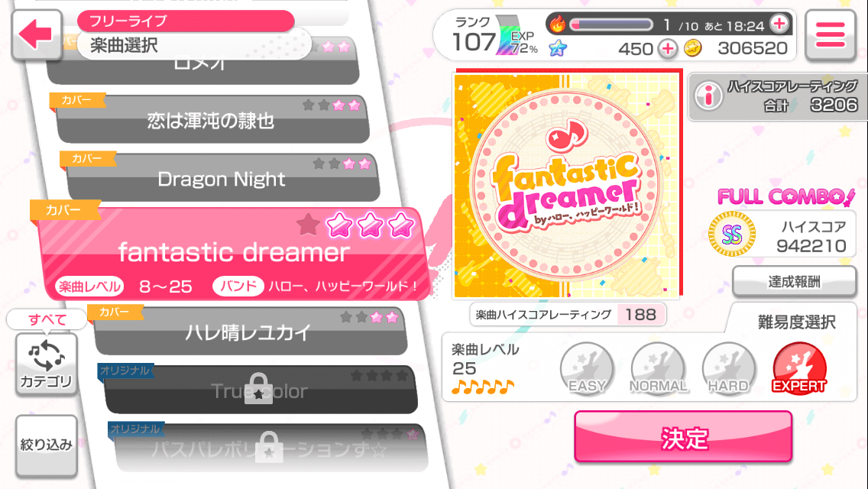Tap the SS rank medal
Screen dimensions: 868x489
(732, 235)
